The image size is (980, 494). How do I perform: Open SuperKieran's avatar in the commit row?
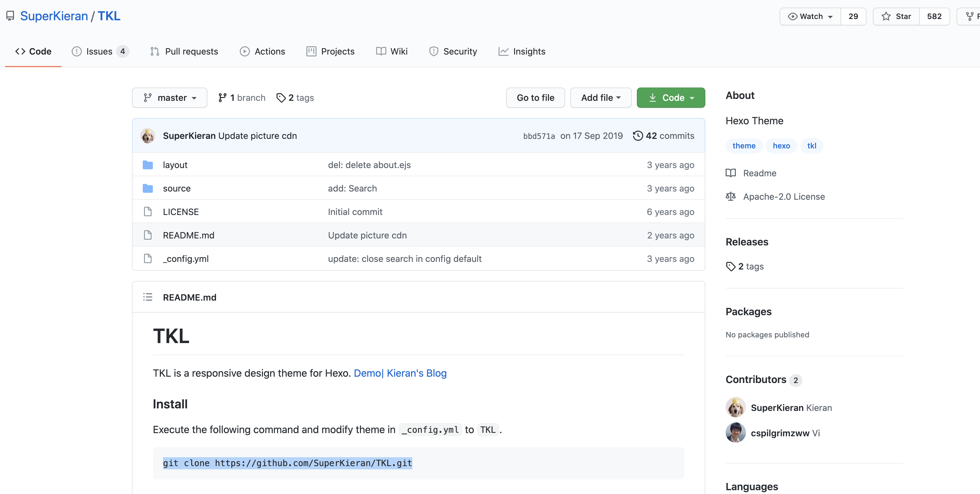(147, 136)
